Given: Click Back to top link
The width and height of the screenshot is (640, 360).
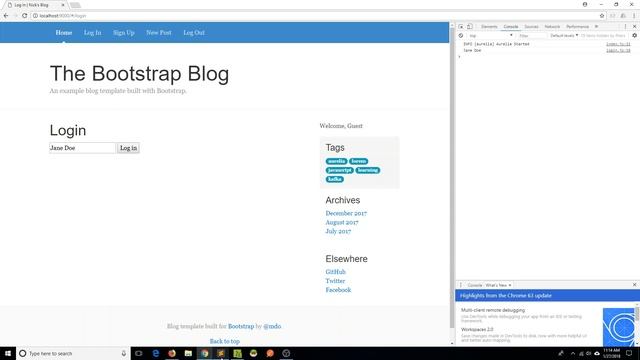Looking at the screenshot, I should 224,341.
